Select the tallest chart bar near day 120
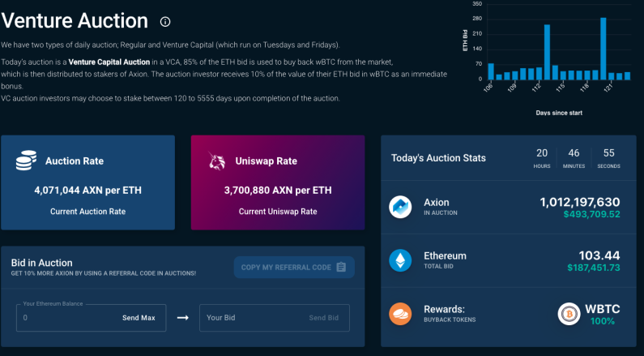Screen dimensions: 644x356 tap(603, 49)
